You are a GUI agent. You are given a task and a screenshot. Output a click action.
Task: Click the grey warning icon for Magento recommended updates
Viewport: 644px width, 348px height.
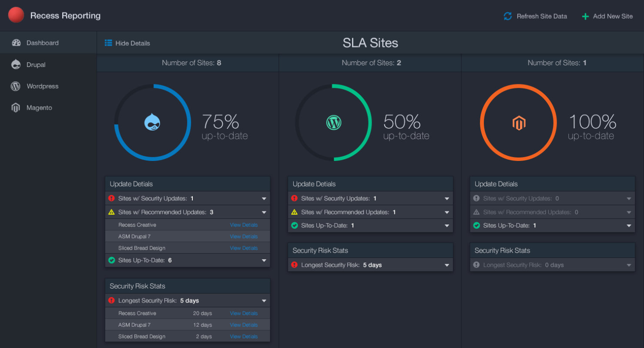point(476,212)
